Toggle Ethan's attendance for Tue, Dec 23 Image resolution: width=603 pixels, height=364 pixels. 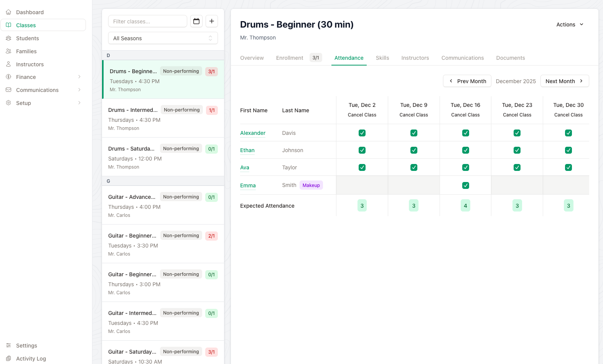tap(517, 150)
